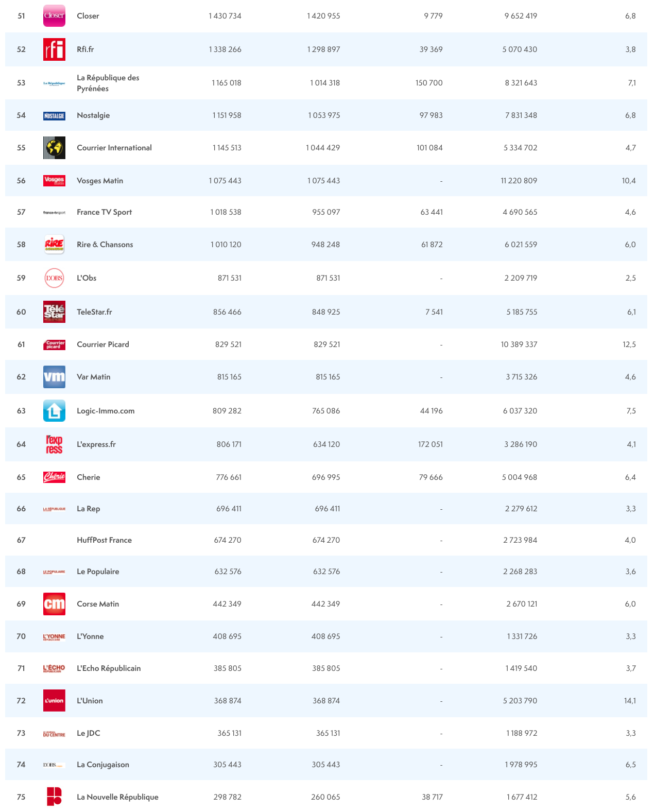Open the Courrier Picard site name
654x812 pixels.
click(103, 344)
